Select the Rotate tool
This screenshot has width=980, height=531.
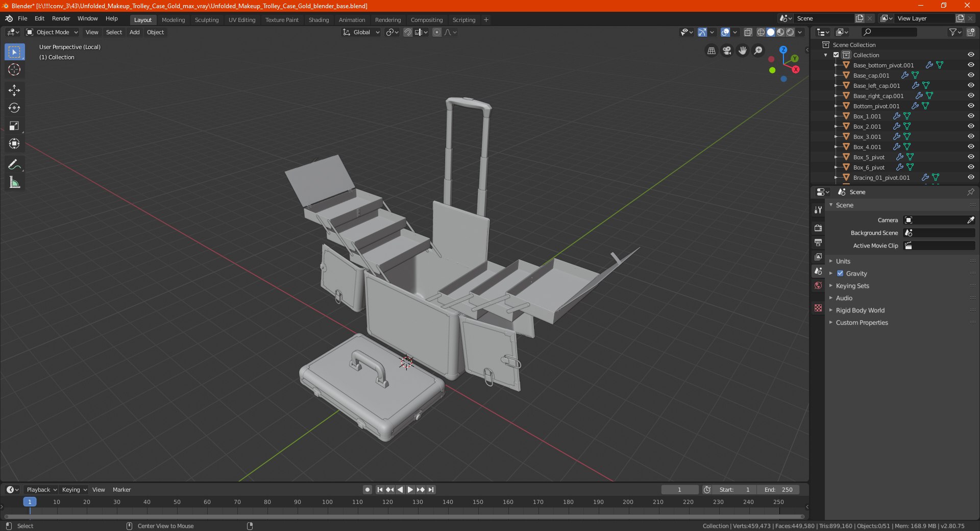coord(14,108)
